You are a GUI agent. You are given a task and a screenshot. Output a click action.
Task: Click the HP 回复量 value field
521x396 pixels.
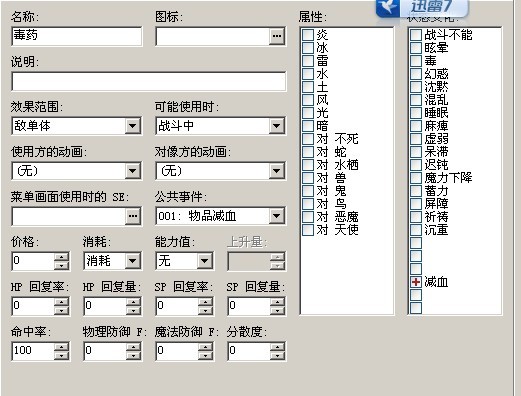click(105, 306)
